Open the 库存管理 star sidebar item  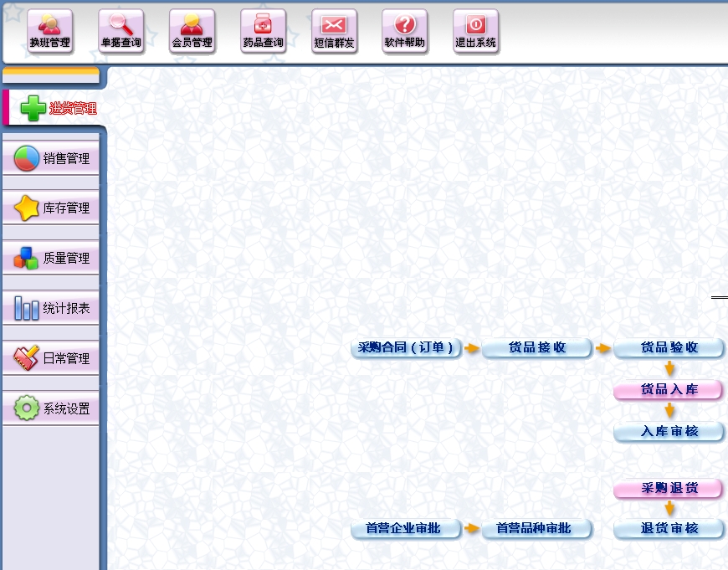click(x=51, y=208)
